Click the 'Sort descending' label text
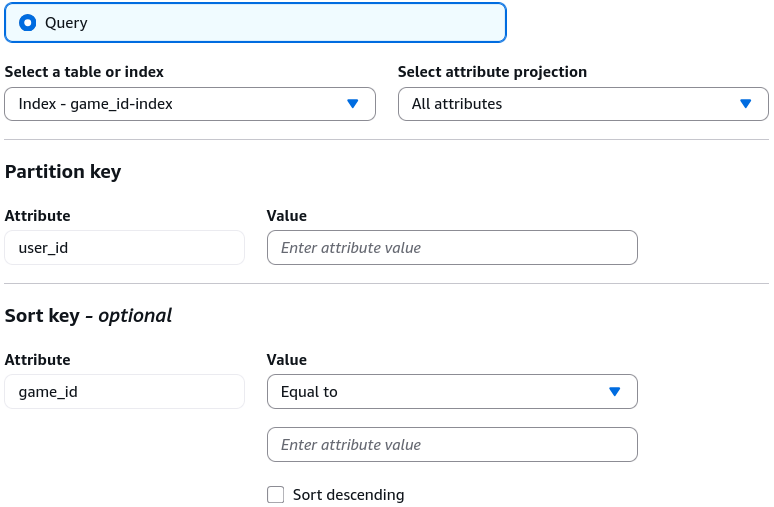This screenshot has height=507, width=774. (348, 495)
